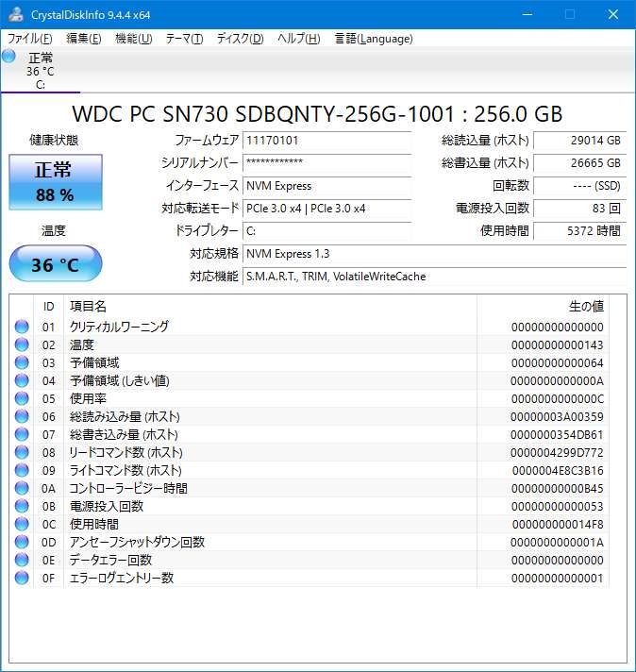The width and height of the screenshot is (636, 672).
Task: Click raw value 0000004299D772
Action: coord(557,453)
